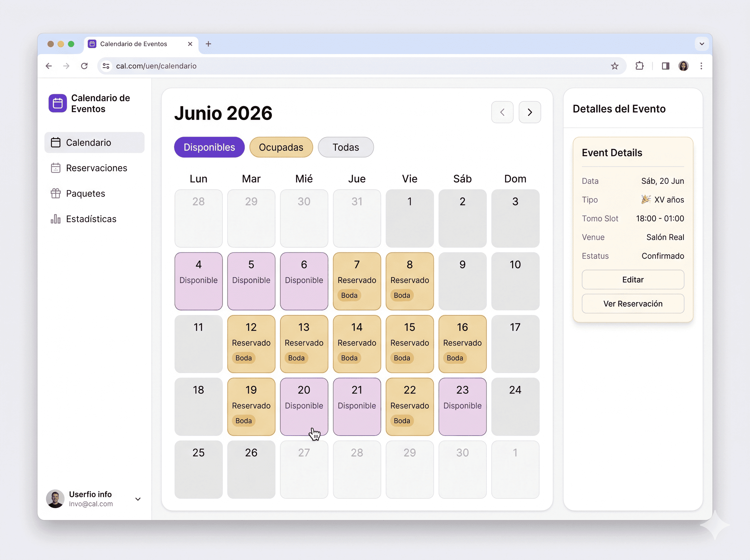Open reserved day 22
Viewport: 750px width, 560px height.
[410, 407]
